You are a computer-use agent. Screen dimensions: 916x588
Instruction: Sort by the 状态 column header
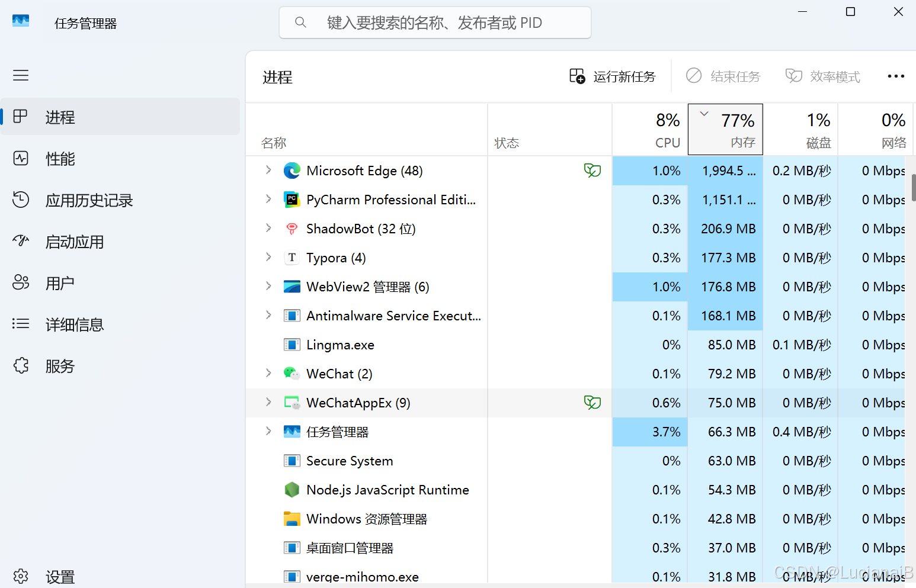[x=550, y=129]
